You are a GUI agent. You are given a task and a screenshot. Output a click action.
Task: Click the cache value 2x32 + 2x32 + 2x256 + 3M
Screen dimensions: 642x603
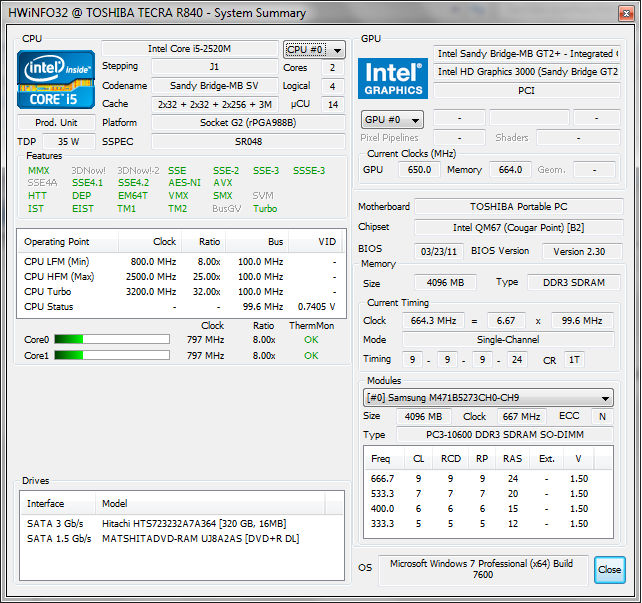[214, 104]
